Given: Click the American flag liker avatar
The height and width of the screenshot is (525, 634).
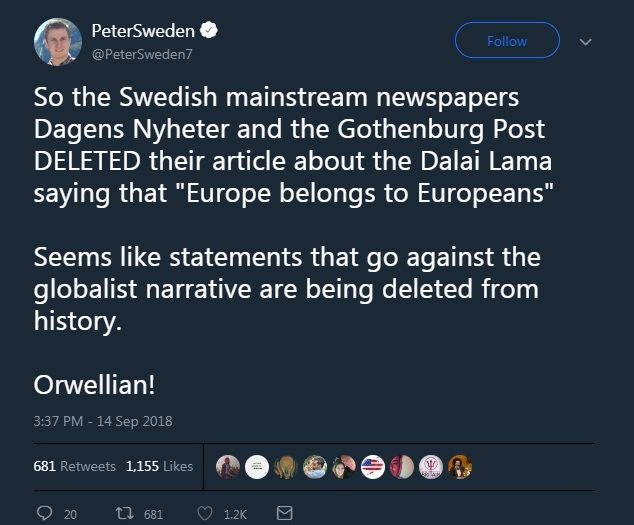Looking at the screenshot, I should click(x=373, y=467).
